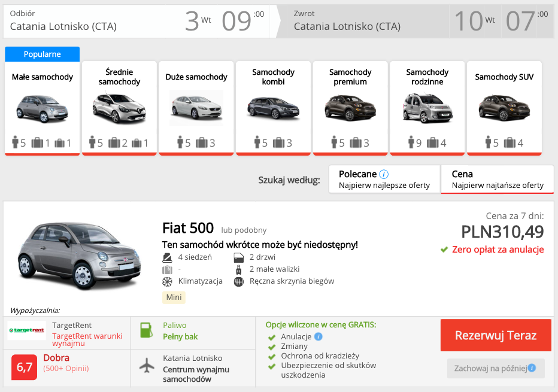The width and height of the screenshot is (558, 392).
Task: Click the greyed-out large luggage icon
Action: [167, 270]
